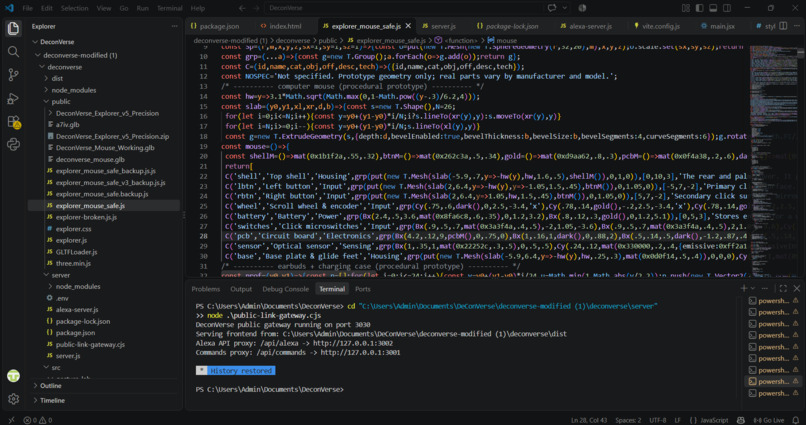This screenshot has width=806, height=425.
Task: Click the DeconVerse command center search box
Action: 404,8
